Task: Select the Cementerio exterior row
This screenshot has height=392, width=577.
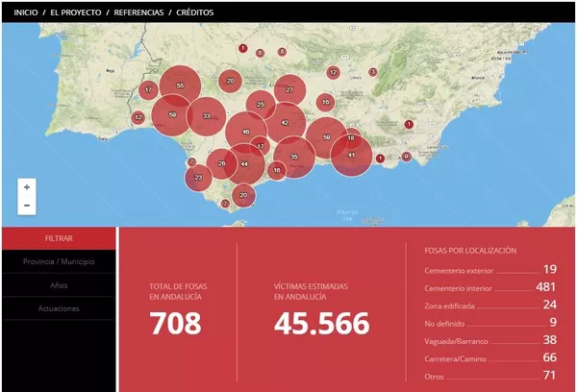Action: pos(490,270)
